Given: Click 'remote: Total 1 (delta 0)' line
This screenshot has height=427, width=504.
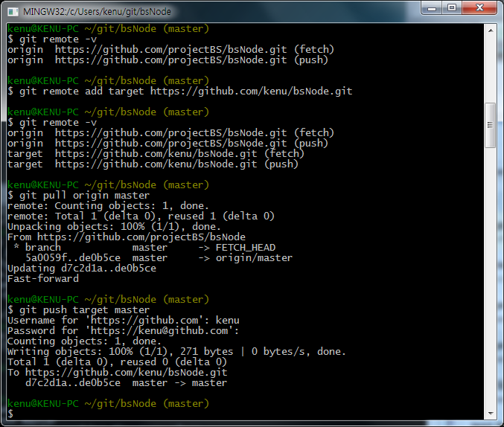Looking at the screenshot, I should (x=141, y=216).
